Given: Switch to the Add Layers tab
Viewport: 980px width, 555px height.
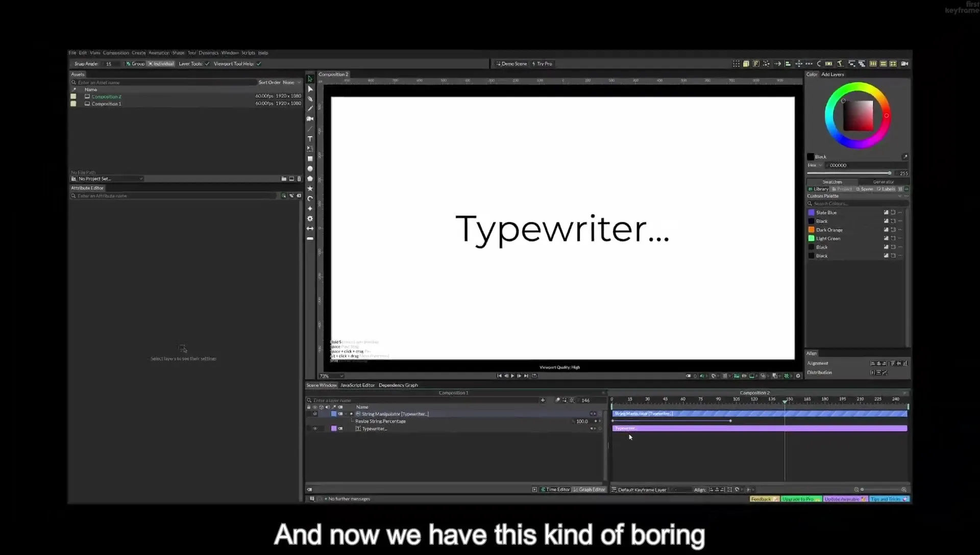Looking at the screenshot, I should coord(832,74).
